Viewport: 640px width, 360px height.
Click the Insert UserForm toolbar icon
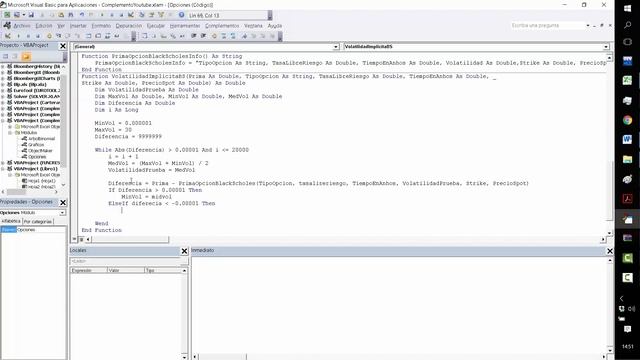[17, 15]
